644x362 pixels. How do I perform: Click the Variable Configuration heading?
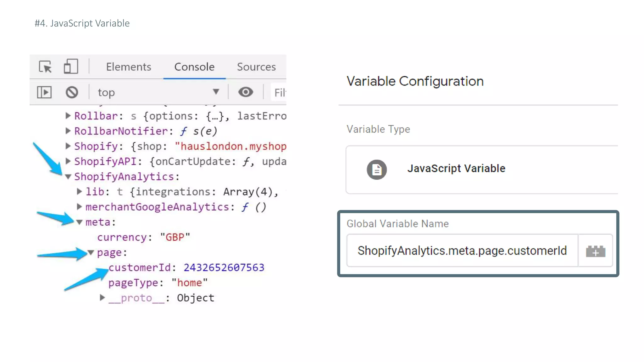tap(415, 81)
